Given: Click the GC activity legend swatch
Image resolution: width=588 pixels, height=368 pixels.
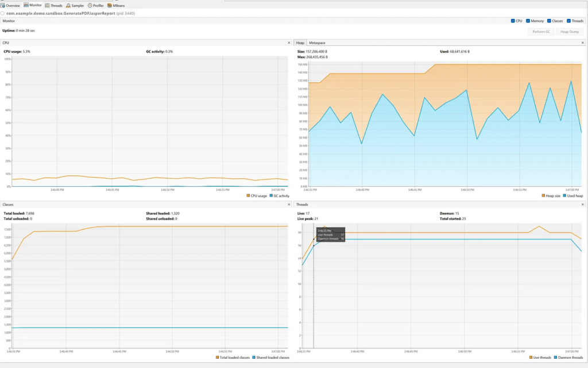Looking at the screenshot, I should [271, 195].
